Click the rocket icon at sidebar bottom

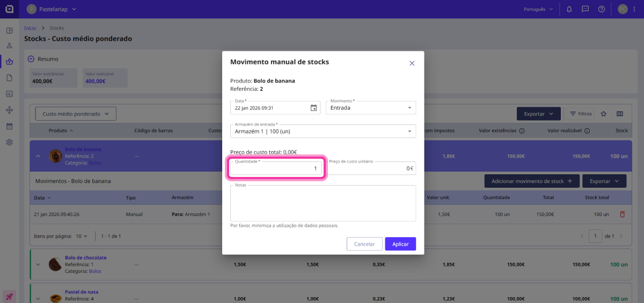9,296
